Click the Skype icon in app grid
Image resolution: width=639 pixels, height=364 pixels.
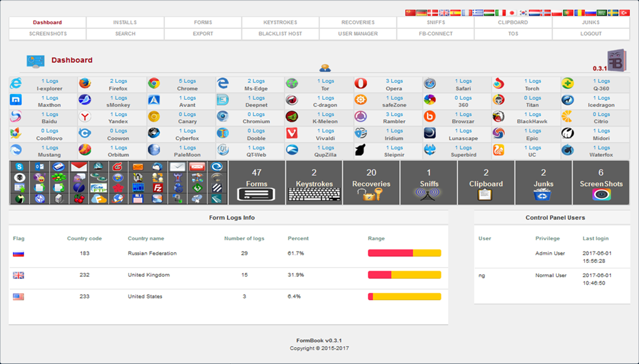tap(20, 166)
